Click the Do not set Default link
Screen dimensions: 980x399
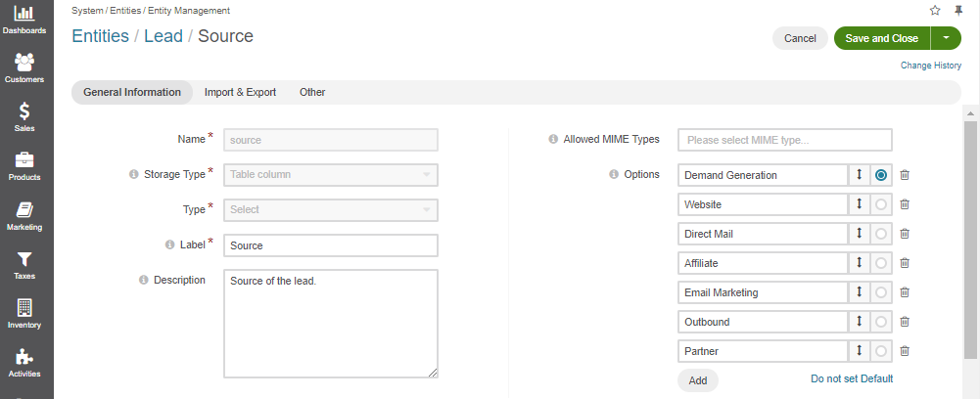click(852, 378)
